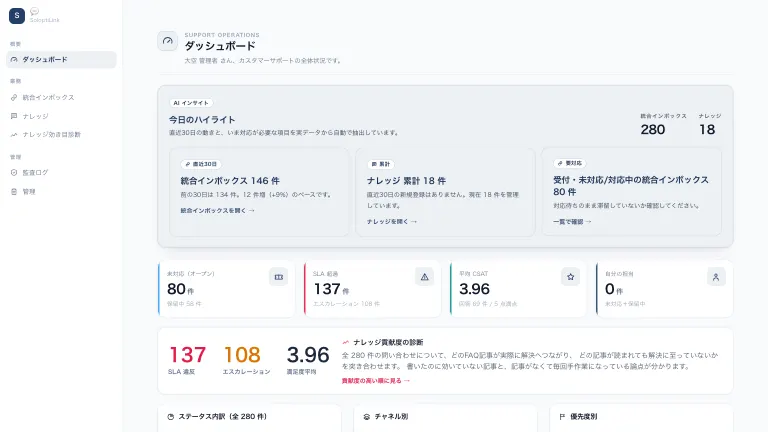Image resolution: width=768 pixels, height=432 pixels.
Task: Open 監査ログ sidebar item
Action: (61, 172)
